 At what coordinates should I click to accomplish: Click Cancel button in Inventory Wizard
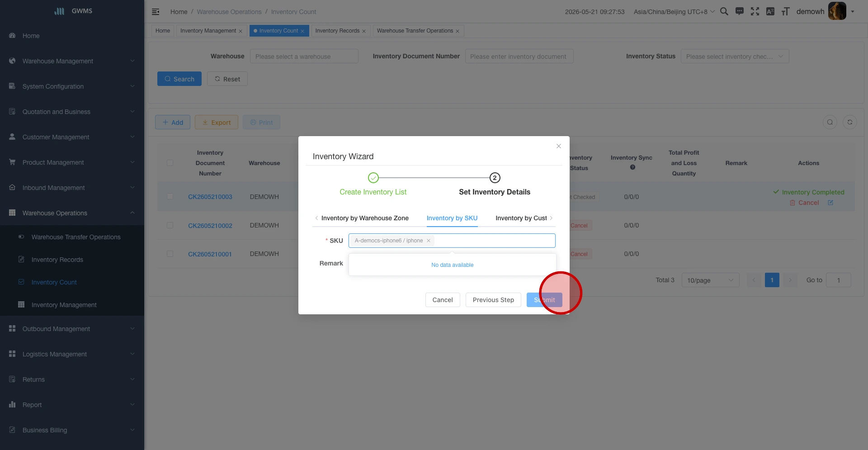(x=443, y=300)
